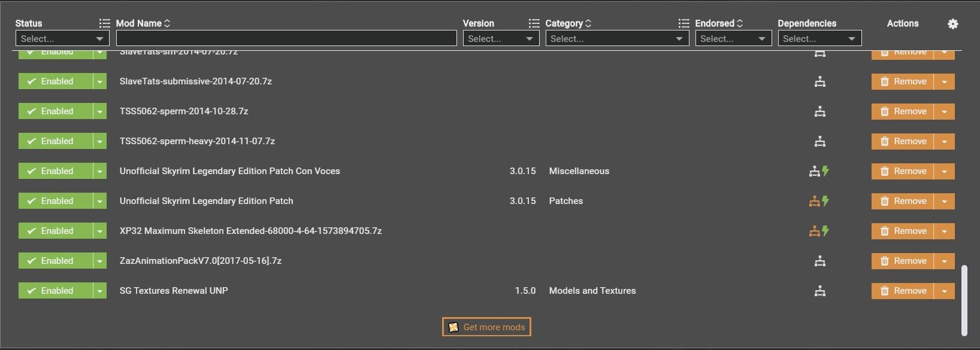Click conflict lightning icon for Unofficial Skyrim Legendary Edition Patch
This screenshot has width=980, height=350.
point(825,201)
